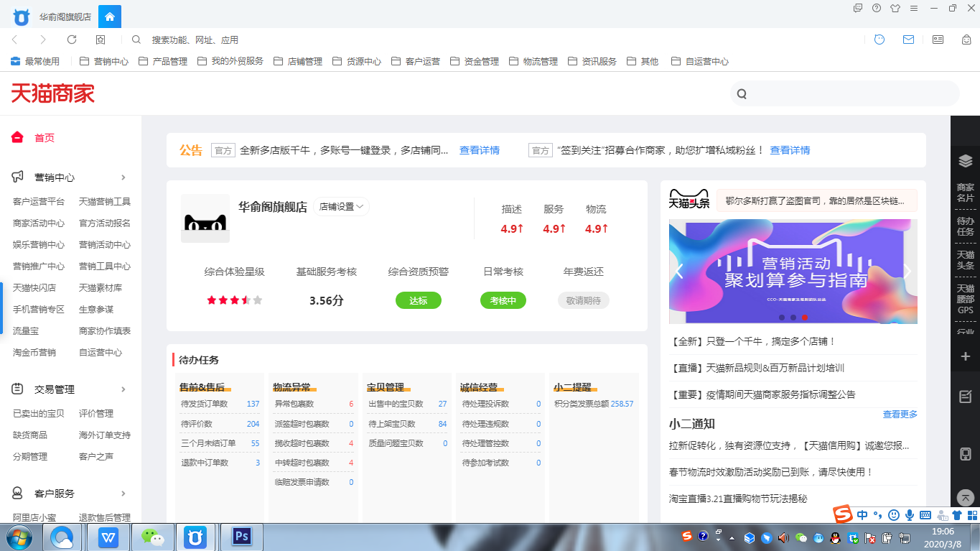Select the third red banner carousel dot
This screenshot has width=980, height=551.
pos(805,317)
